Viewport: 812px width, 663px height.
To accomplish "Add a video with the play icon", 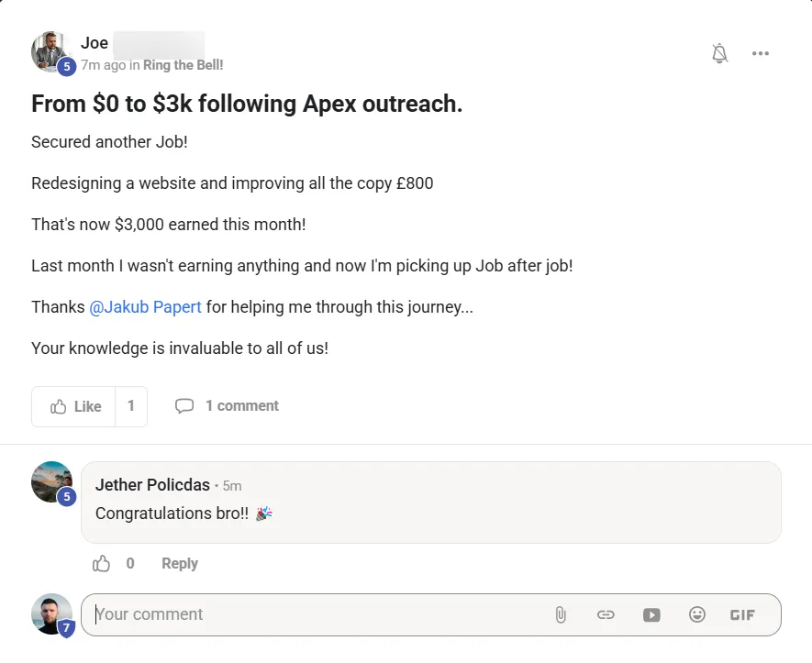I will tap(651, 614).
